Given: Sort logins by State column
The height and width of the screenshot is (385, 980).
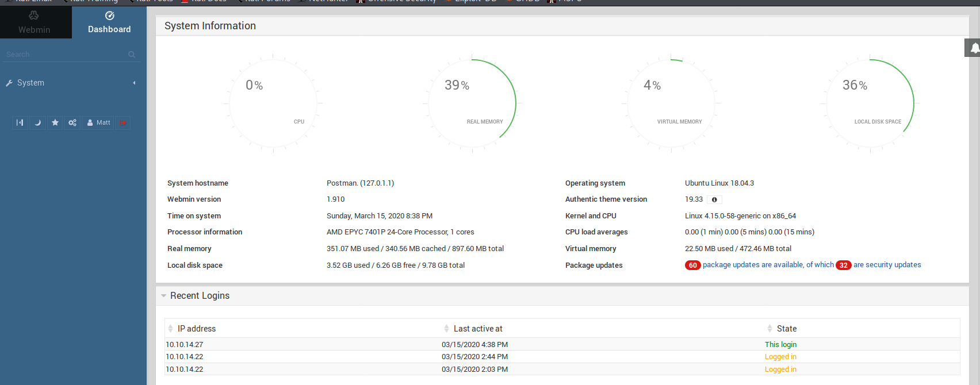Looking at the screenshot, I should point(786,329).
